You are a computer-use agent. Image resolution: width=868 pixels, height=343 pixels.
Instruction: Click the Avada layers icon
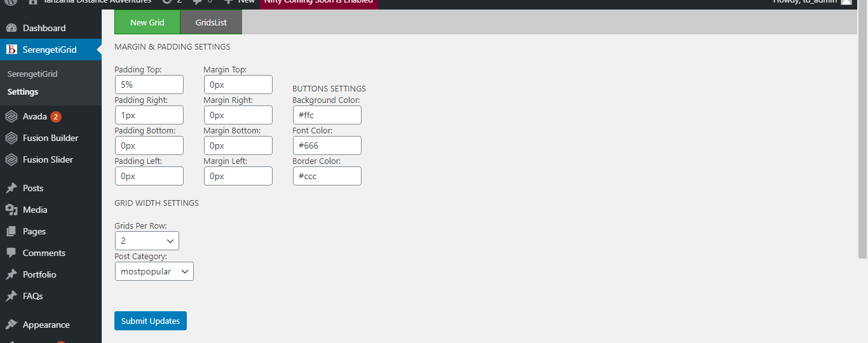(11, 117)
